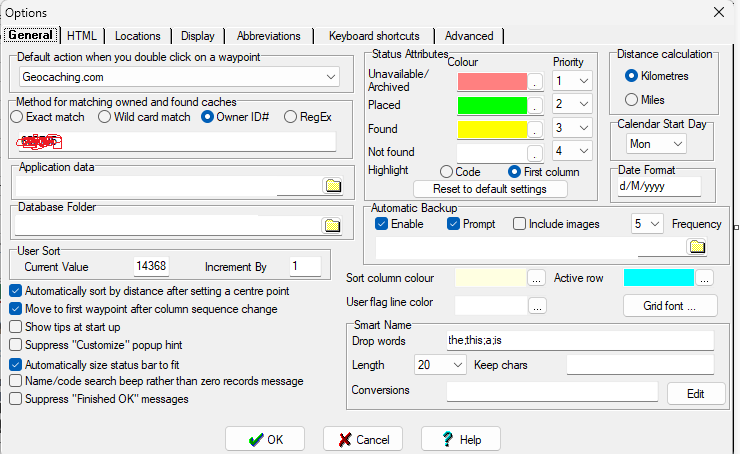Image resolution: width=740 pixels, height=454 pixels.
Task: Open the User flag line color picker
Action: [536, 307]
